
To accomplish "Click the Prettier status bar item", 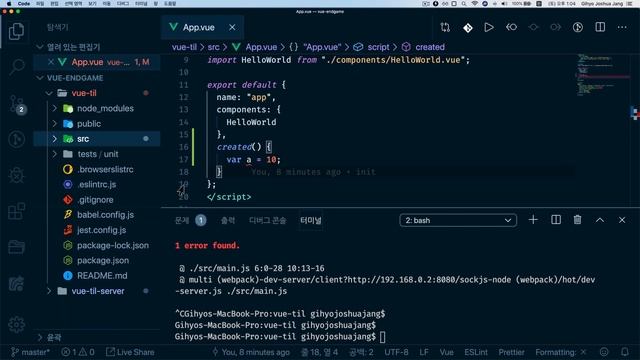I will pos(511,352).
